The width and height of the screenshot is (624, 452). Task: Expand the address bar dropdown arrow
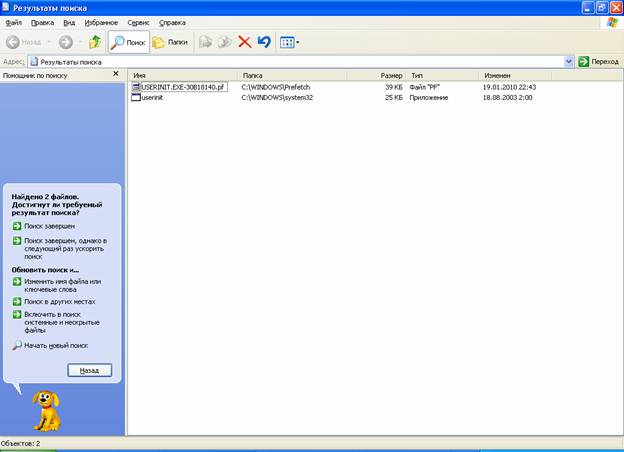pyautogui.click(x=569, y=61)
